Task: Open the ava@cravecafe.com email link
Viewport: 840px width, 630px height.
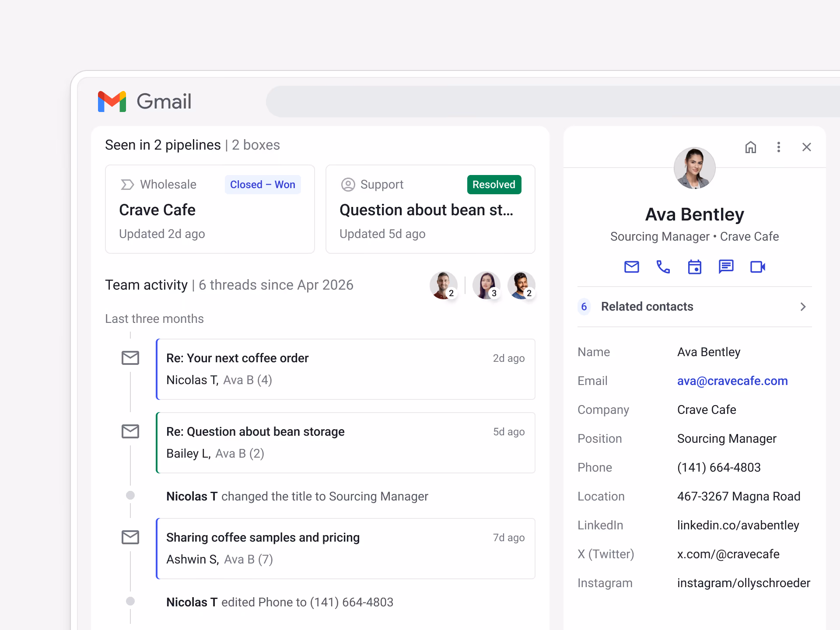Action: point(732,381)
